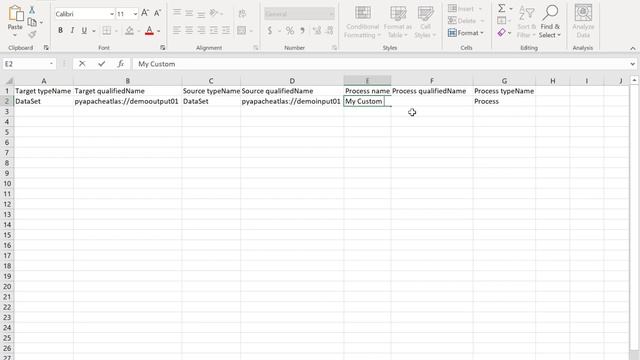Apply Accounting dollar number format

point(270,31)
